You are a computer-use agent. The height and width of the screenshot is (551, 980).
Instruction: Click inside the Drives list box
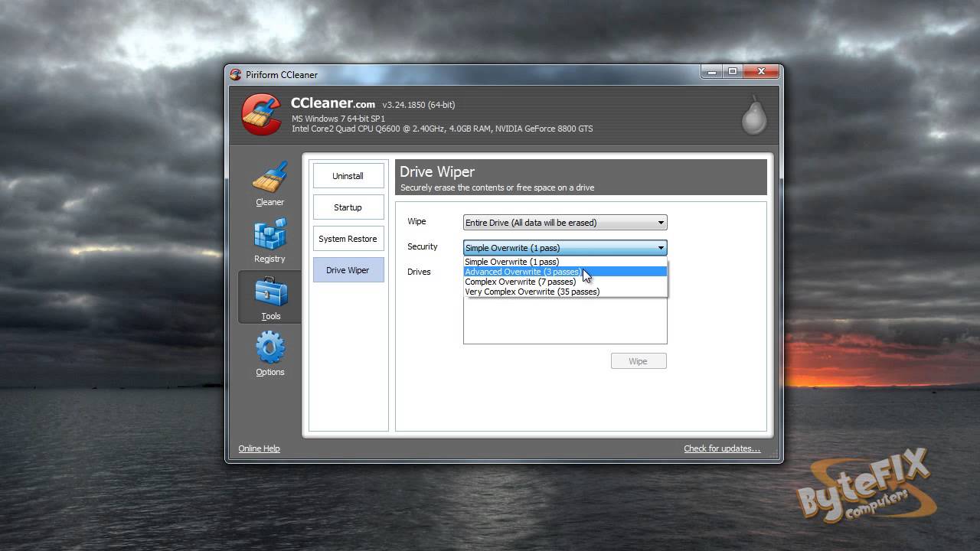pos(565,320)
